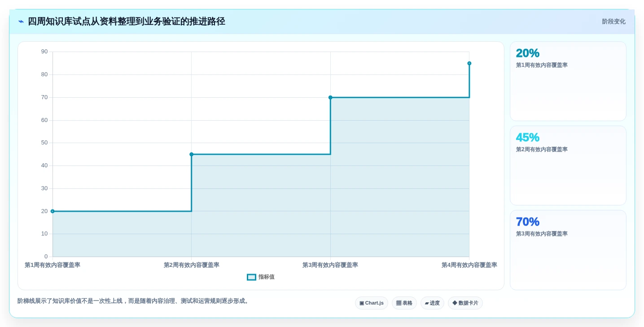Click x-axis label 第4周有效内容覆盖率
Screen dimensions: 644x327
pos(469,265)
